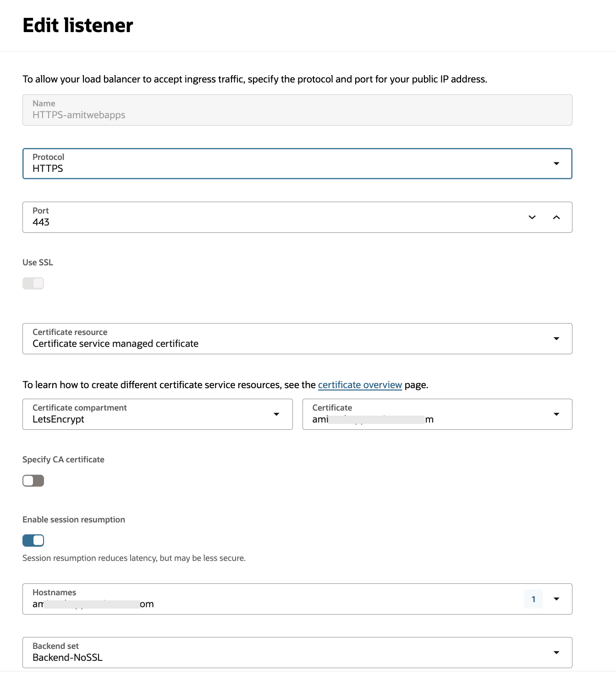Click the Hostnames dropdown arrow
The height and width of the screenshot is (692, 616).
[556, 599]
